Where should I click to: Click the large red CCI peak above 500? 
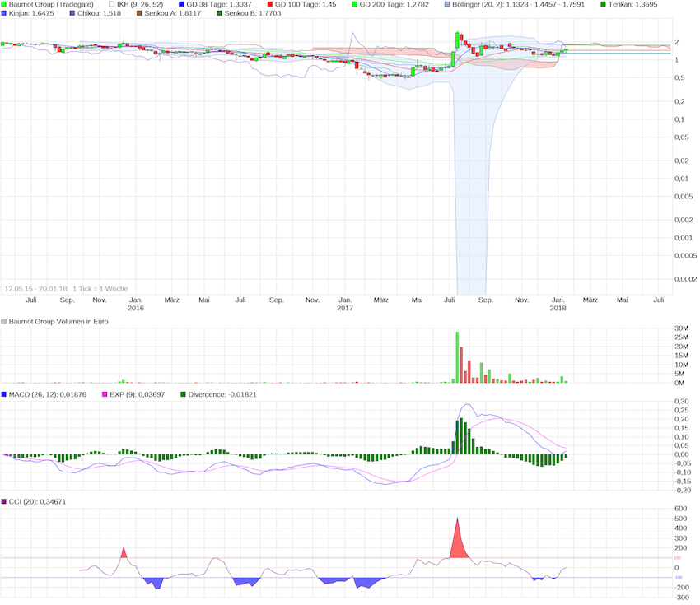tap(458, 542)
